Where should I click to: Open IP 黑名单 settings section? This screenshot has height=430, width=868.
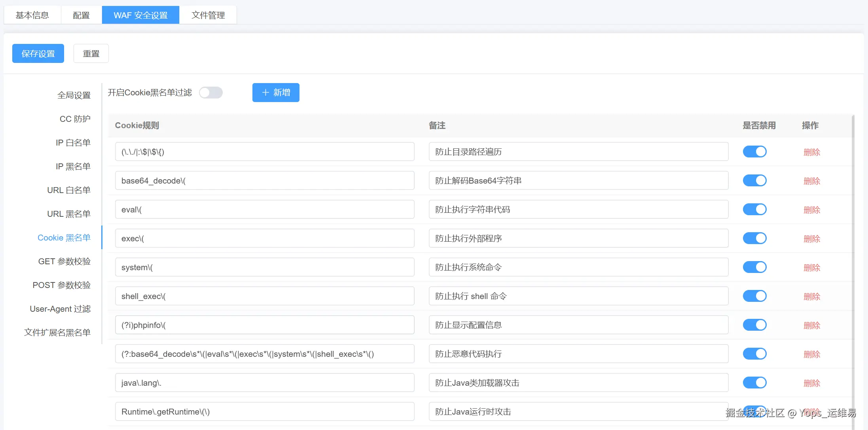[73, 167]
